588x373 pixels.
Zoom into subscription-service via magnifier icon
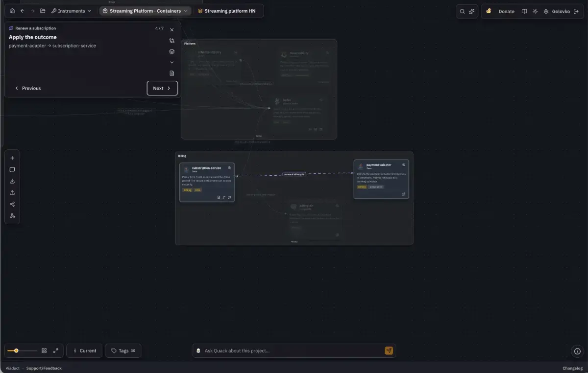(229, 168)
